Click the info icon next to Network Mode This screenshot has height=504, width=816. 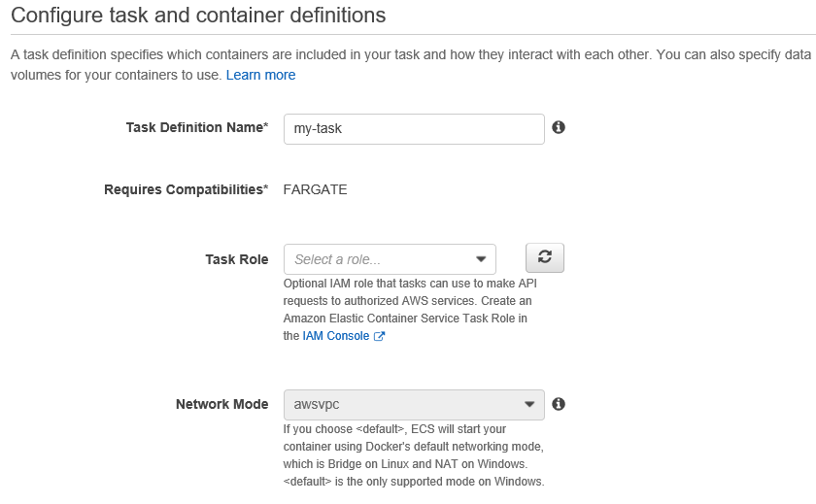click(x=559, y=404)
